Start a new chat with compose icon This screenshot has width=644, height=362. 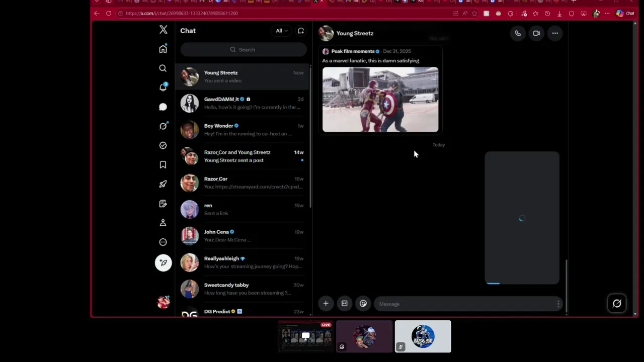pos(301,31)
